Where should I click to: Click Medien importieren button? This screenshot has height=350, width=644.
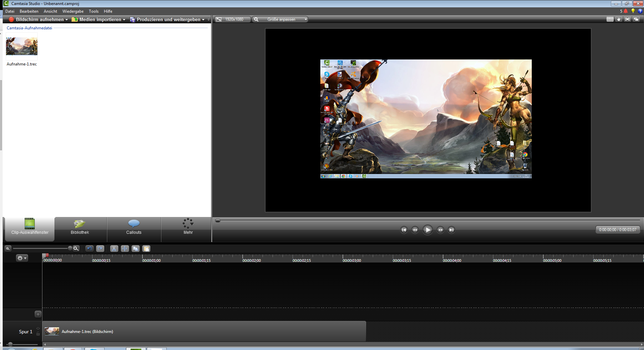click(x=97, y=19)
